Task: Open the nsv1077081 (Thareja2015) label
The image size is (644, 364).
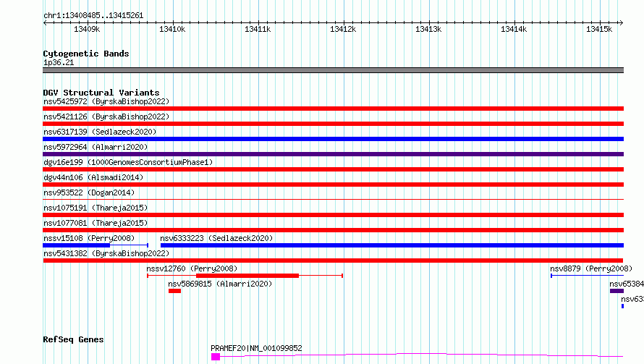Action: pyautogui.click(x=96, y=223)
